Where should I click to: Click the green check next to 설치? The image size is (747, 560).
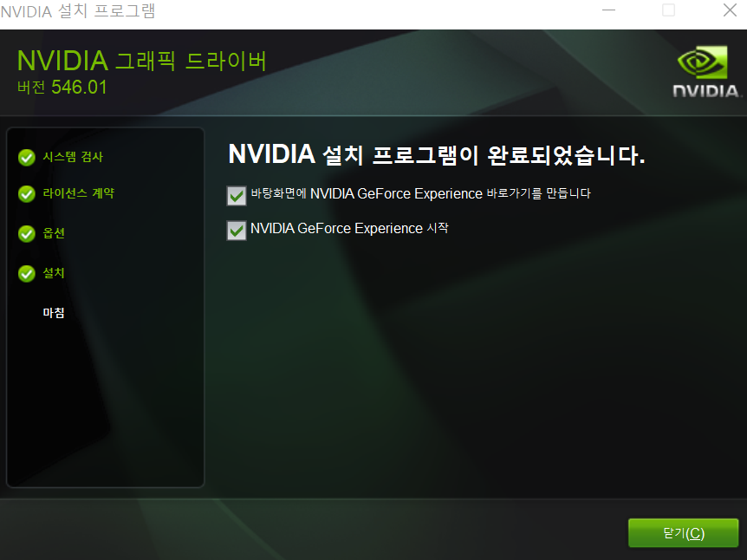pyautogui.click(x=27, y=274)
